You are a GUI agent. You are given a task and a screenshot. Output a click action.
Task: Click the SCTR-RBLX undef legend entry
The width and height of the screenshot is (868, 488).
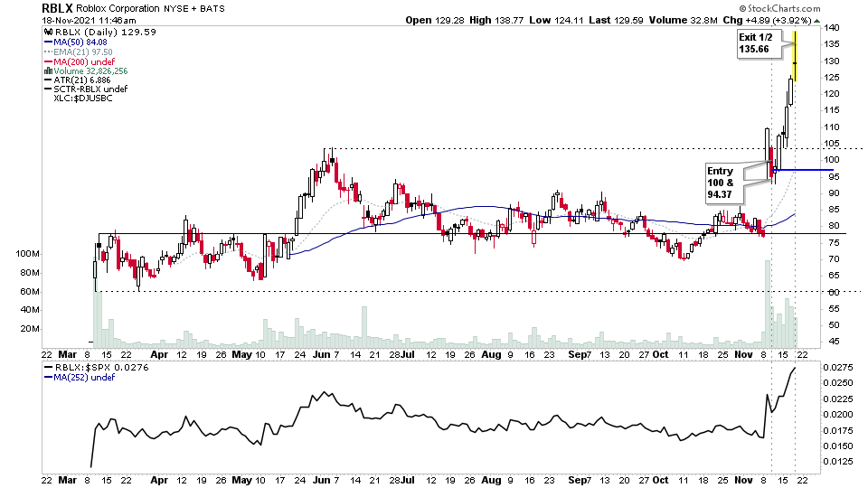[x=86, y=89]
